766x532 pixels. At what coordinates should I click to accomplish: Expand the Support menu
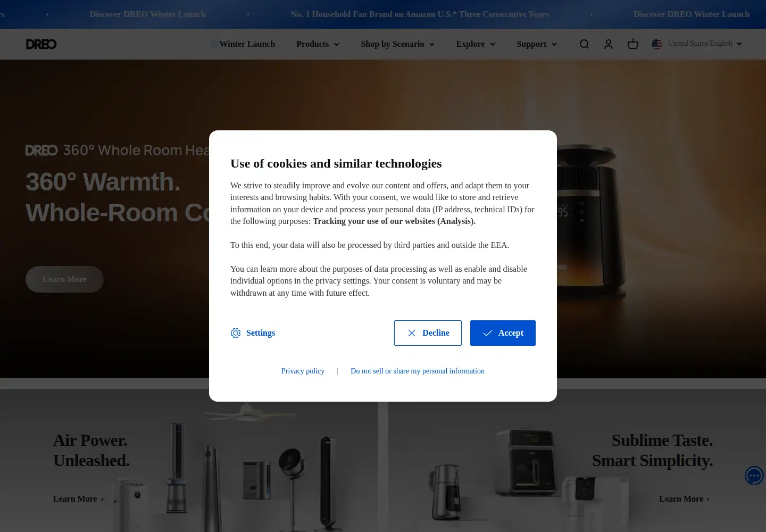537,44
